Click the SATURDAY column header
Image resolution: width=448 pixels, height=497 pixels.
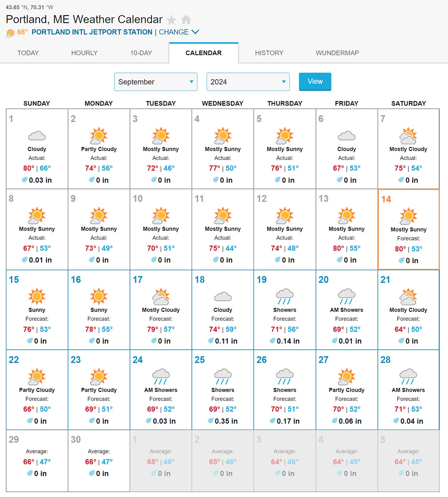pyautogui.click(x=409, y=103)
